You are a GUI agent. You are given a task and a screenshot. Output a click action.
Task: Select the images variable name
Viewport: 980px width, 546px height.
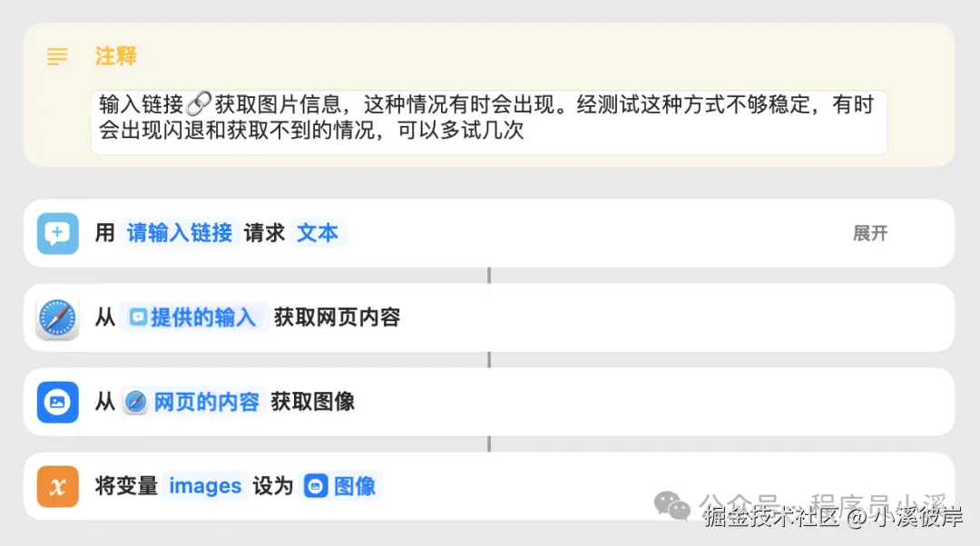[205, 486]
